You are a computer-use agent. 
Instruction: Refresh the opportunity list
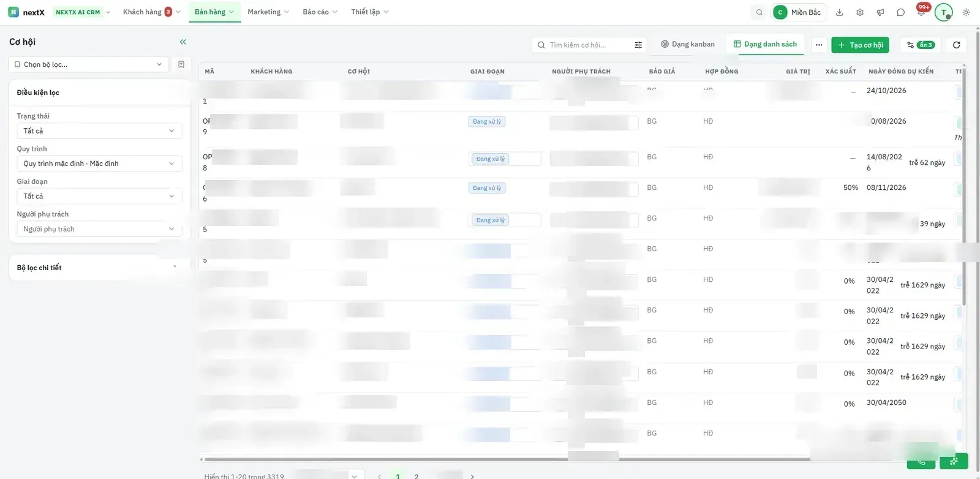[x=956, y=45]
